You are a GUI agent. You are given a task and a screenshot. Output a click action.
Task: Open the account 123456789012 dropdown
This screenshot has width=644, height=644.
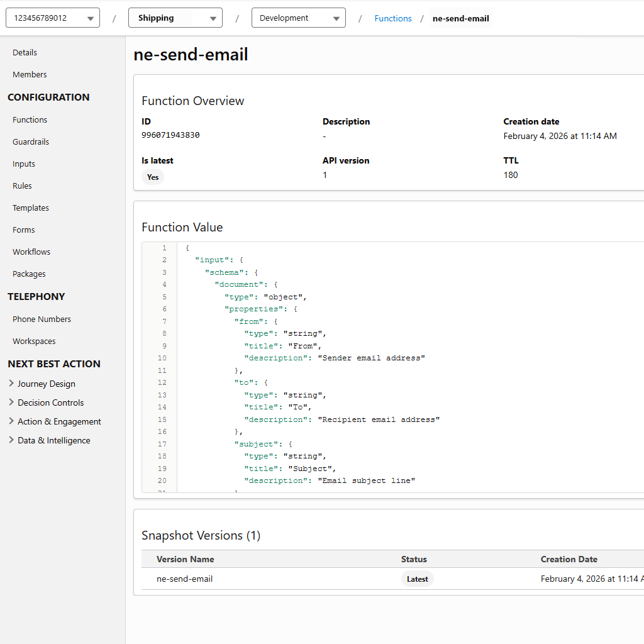click(53, 18)
